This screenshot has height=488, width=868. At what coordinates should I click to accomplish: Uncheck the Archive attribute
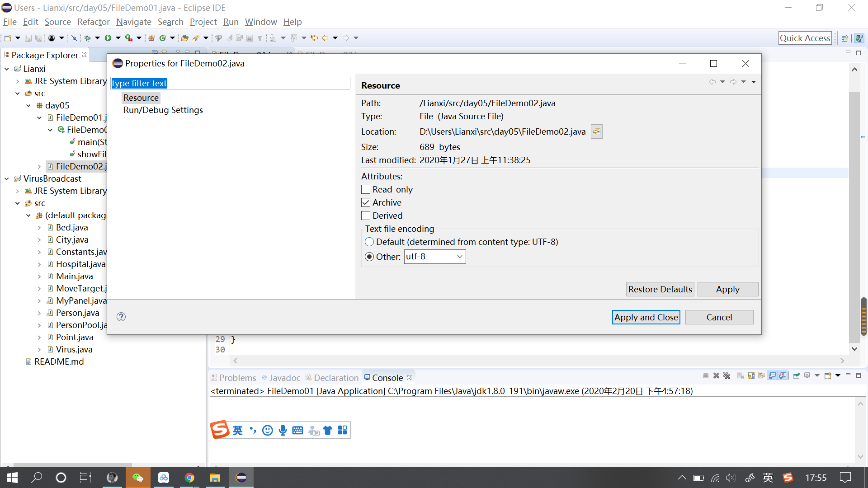tap(366, 203)
